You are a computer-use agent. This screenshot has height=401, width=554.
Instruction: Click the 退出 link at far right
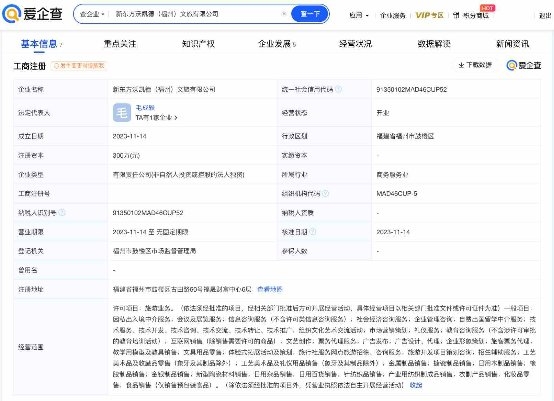point(545,16)
